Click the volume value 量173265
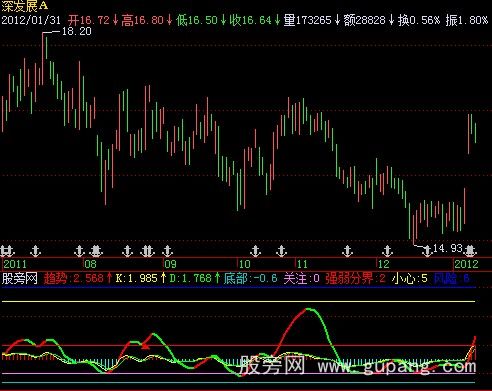The width and height of the screenshot is (492, 391). point(307,20)
